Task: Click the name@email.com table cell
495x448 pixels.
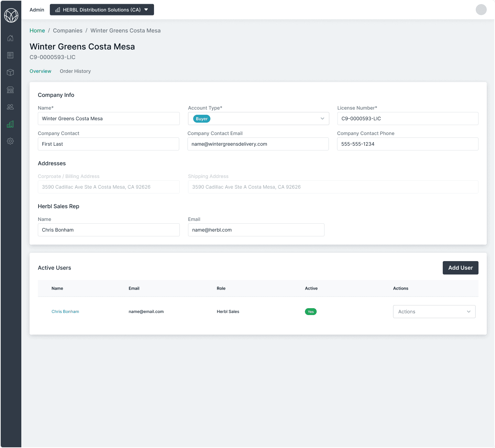Action: (x=146, y=312)
